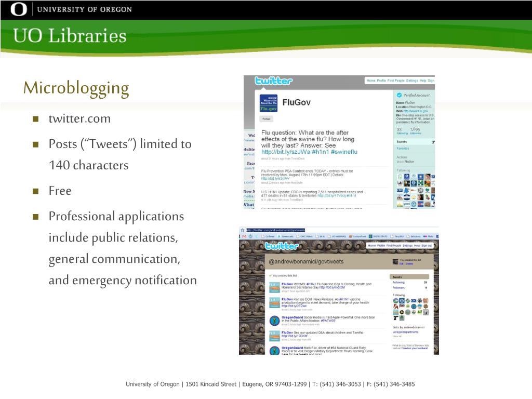The width and height of the screenshot is (532, 399).
Task: Select Tweets tab in govtweets sidebar
Action: pos(409,277)
